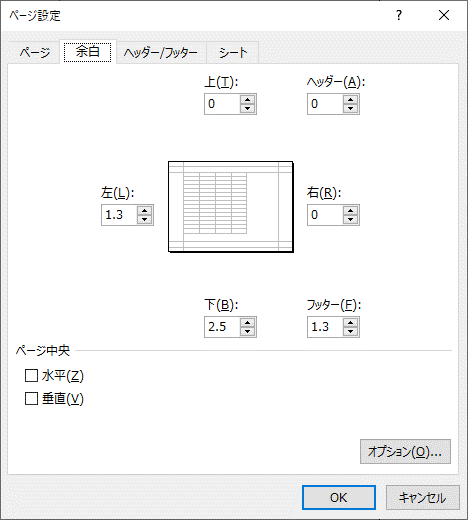Click the help question mark icon
The height and width of the screenshot is (520, 468).
click(399, 15)
